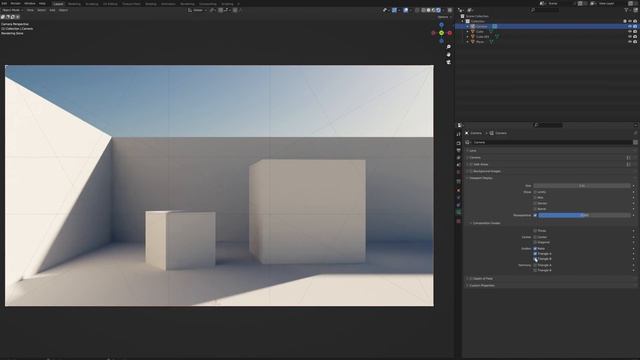Toggle camera view gizmo icon
The image size is (640, 360).
449,62
